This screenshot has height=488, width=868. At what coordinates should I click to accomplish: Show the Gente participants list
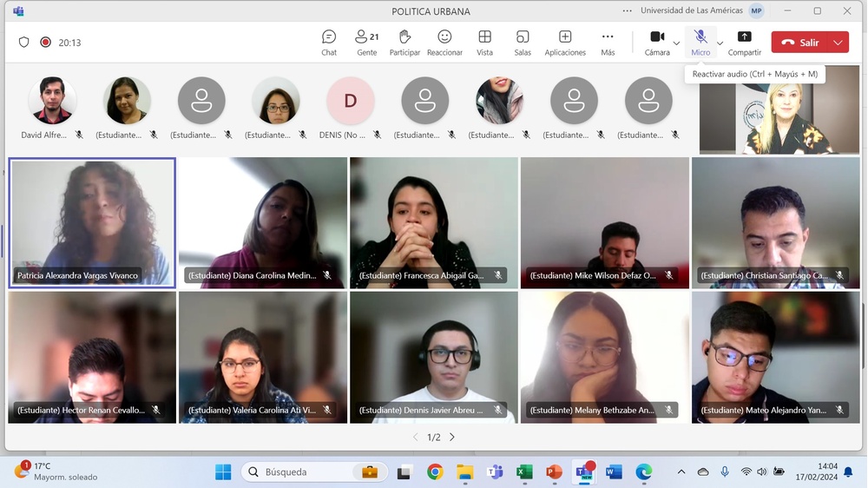pyautogui.click(x=366, y=42)
